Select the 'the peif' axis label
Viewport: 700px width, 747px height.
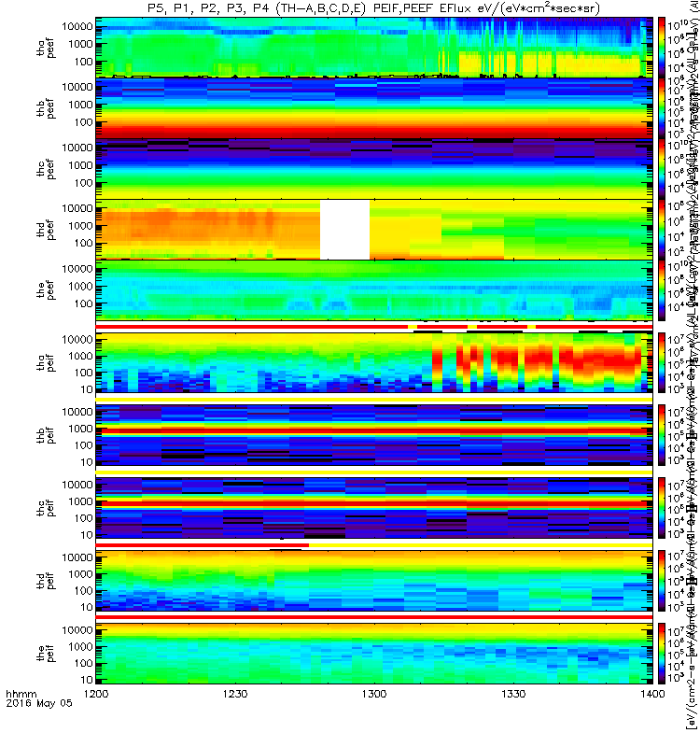[46, 653]
